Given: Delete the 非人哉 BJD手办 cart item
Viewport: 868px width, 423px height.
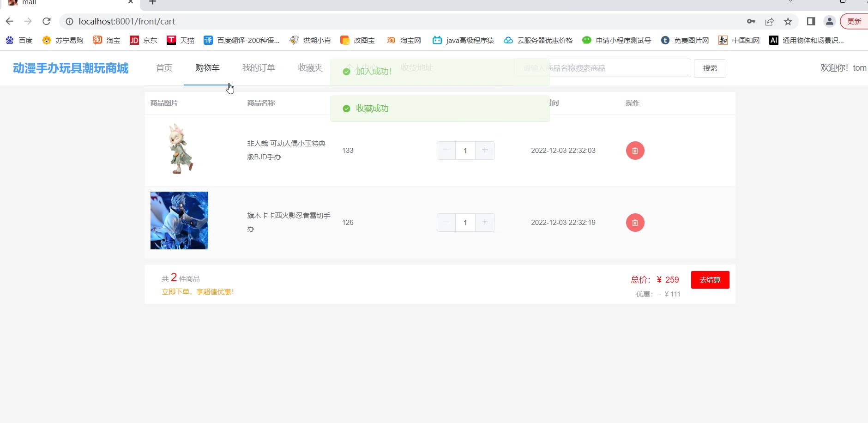Looking at the screenshot, I should [x=635, y=151].
